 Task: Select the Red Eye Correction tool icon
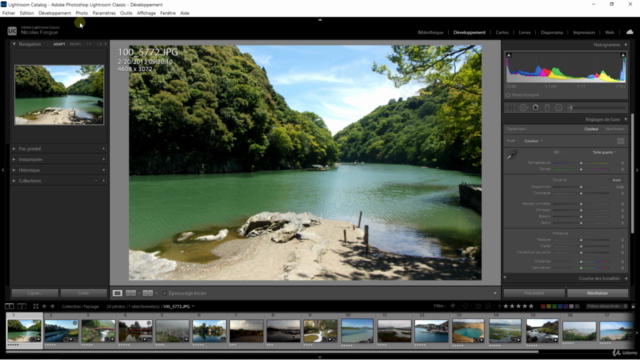[x=536, y=108]
